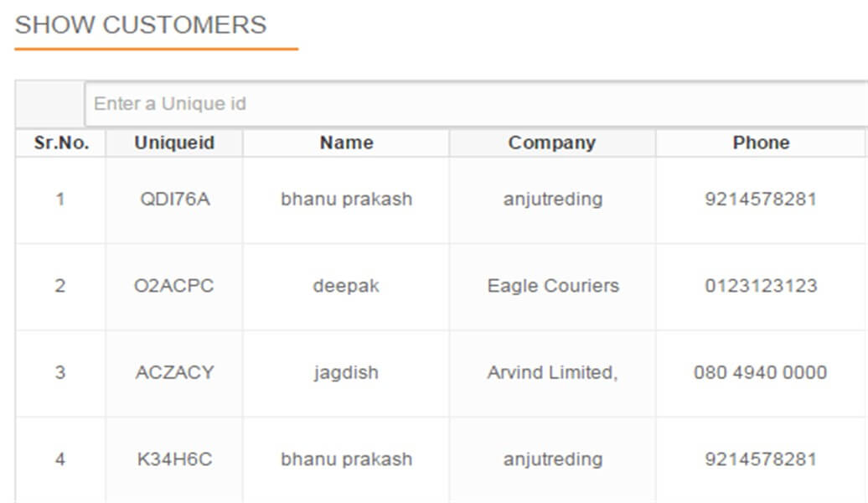
Task: Click phone number 9214578281 in the first row
Action: [761, 200]
